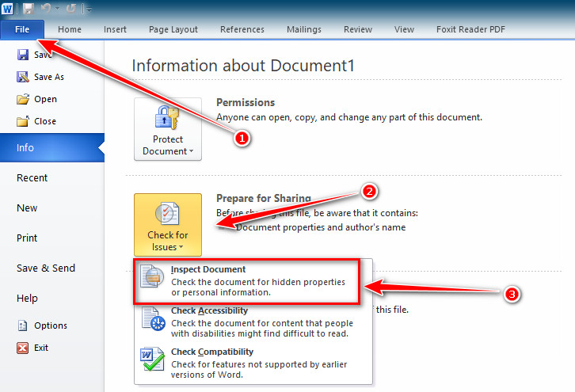Choose Print from the left menu
This screenshot has width=575, height=392.
coord(28,238)
